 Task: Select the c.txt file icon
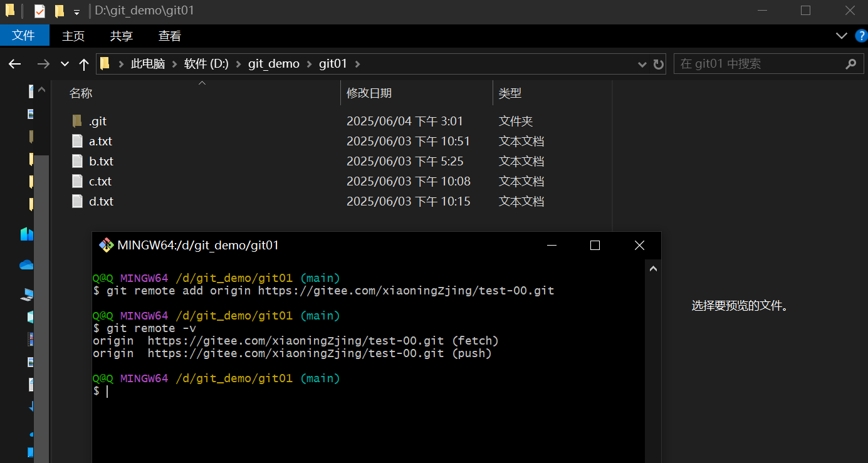click(x=77, y=181)
